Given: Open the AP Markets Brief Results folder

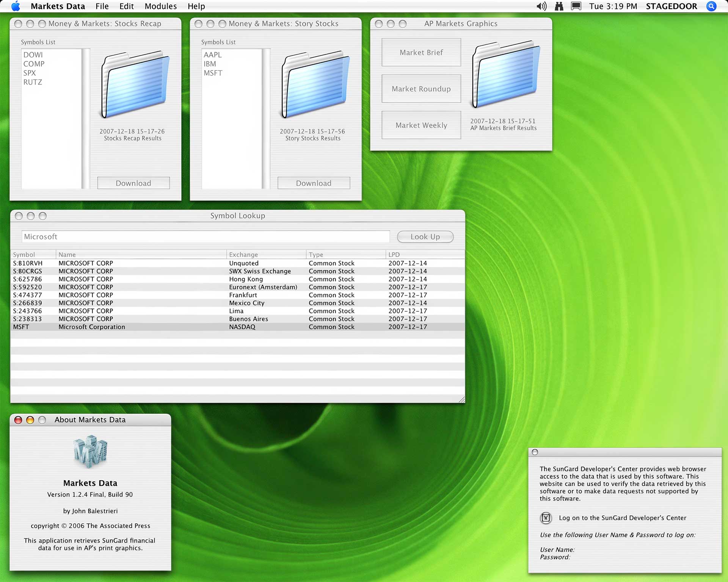Looking at the screenshot, I should pos(505,75).
